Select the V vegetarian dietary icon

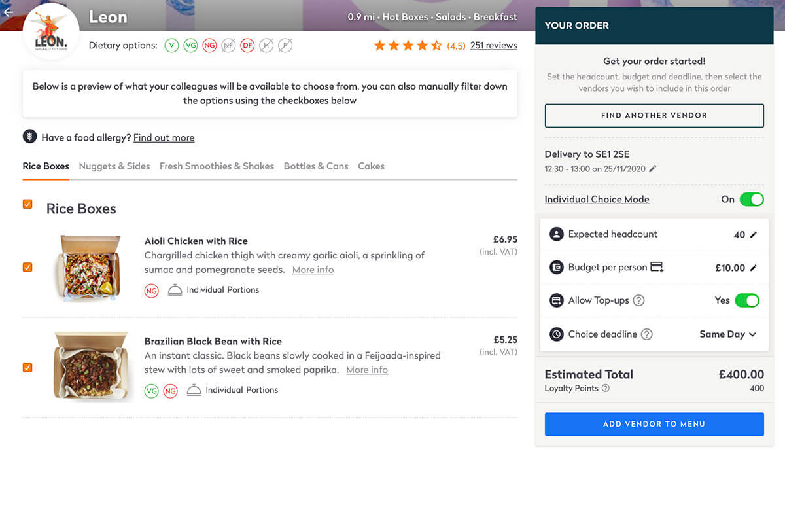171,46
